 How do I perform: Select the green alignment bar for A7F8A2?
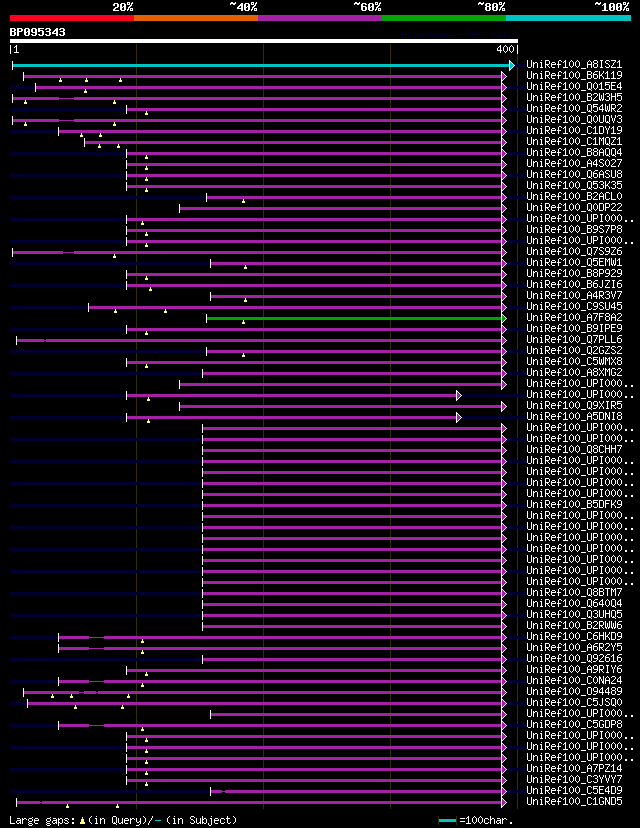[354, 318]
